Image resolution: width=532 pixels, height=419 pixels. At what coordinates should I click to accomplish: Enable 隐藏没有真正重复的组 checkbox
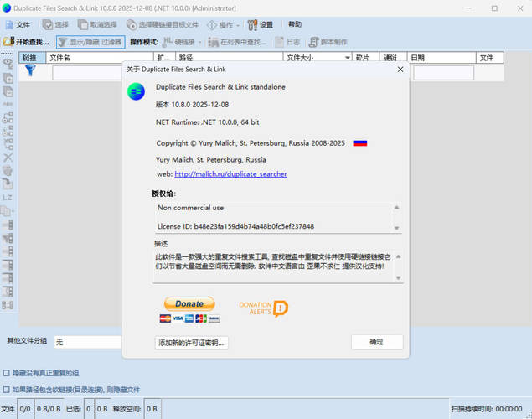coord(7,373)
